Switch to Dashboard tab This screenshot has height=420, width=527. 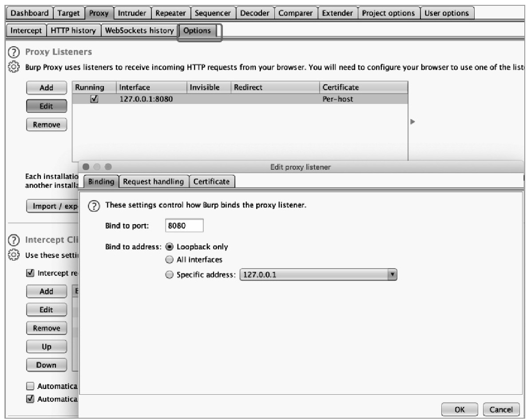click(x=30, y=13)
